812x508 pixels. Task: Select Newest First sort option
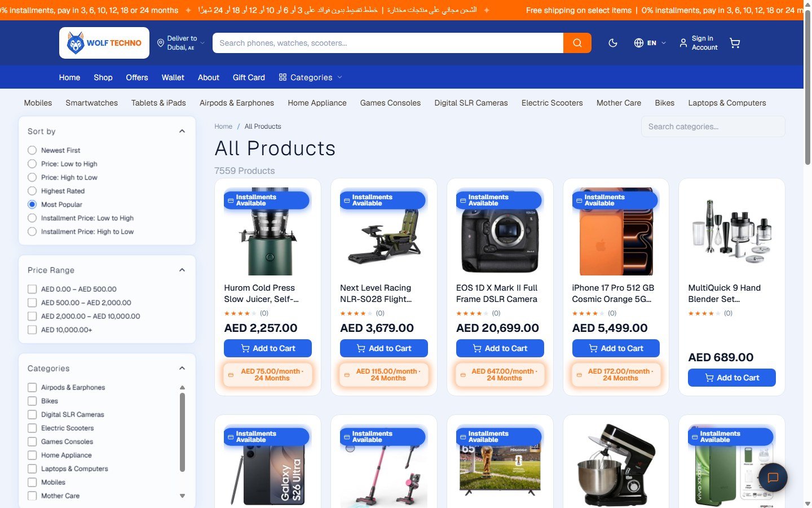tap(32, 150)
